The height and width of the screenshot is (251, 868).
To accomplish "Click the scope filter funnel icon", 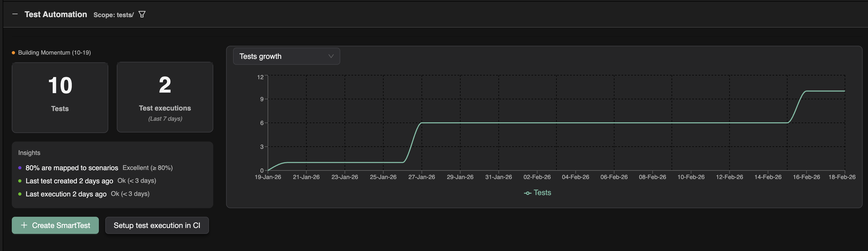I will pyautogui.click(x=142, y=14).
